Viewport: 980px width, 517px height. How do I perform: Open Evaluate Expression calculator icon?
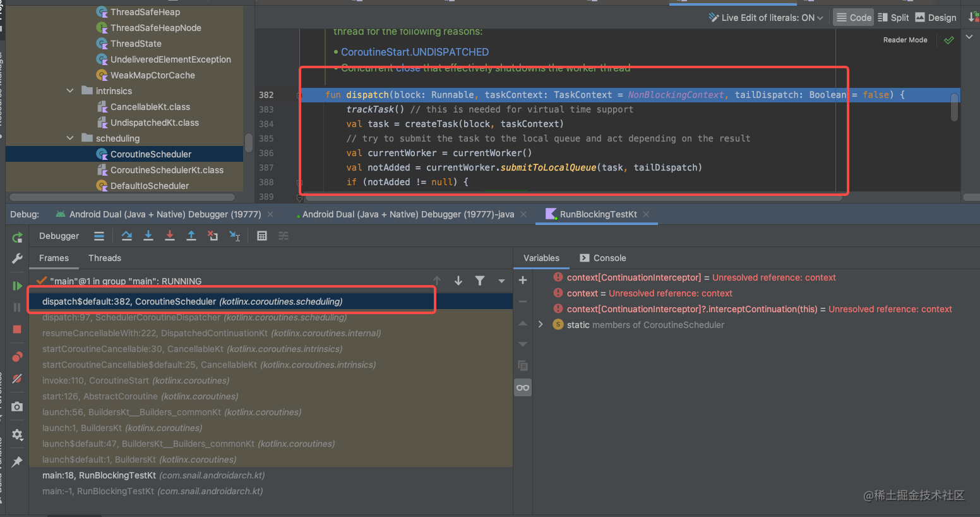[x=262, y=236]
